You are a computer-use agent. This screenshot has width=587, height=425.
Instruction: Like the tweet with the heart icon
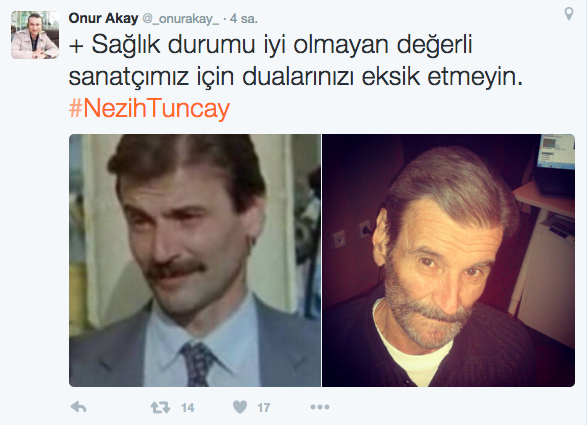pyautogui.click(x=240, y=407)
